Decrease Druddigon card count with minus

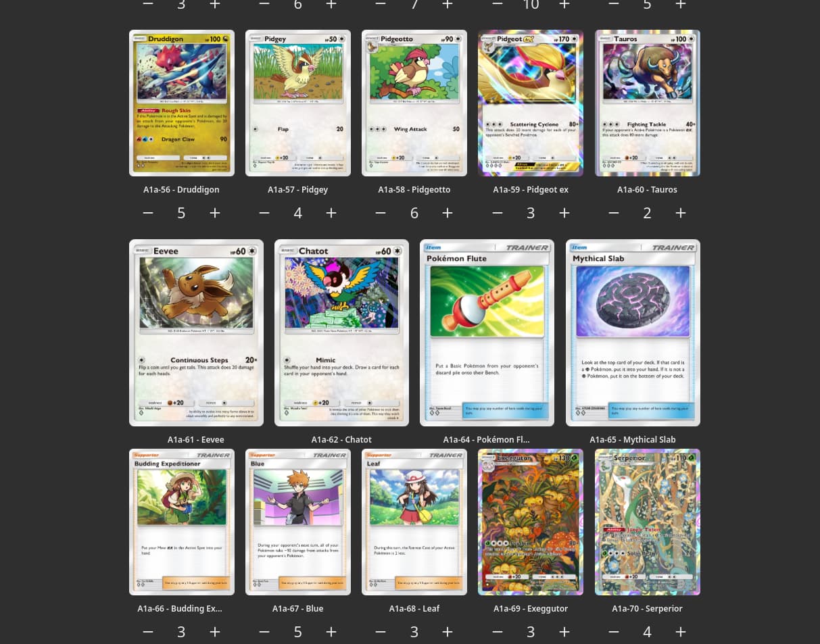[x=148, y=214]
